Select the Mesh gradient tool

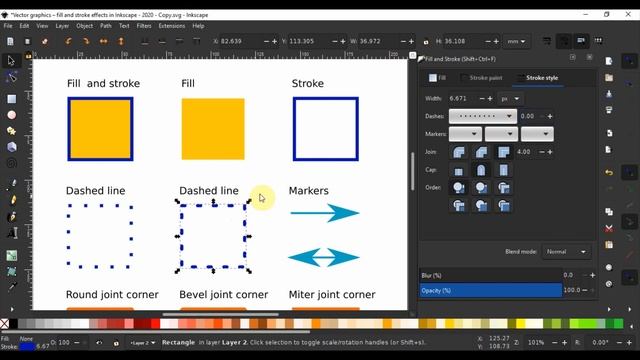pos(11,271)
